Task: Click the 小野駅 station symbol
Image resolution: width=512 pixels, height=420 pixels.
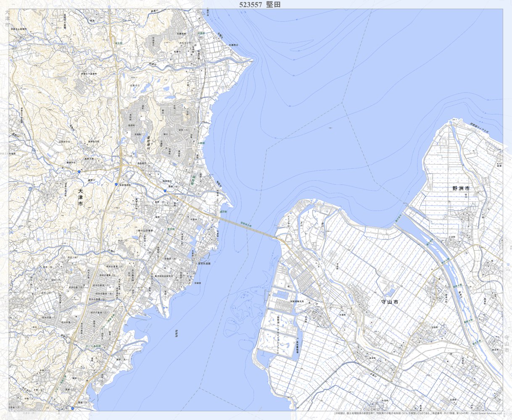Action: click(x=201, y=143)
